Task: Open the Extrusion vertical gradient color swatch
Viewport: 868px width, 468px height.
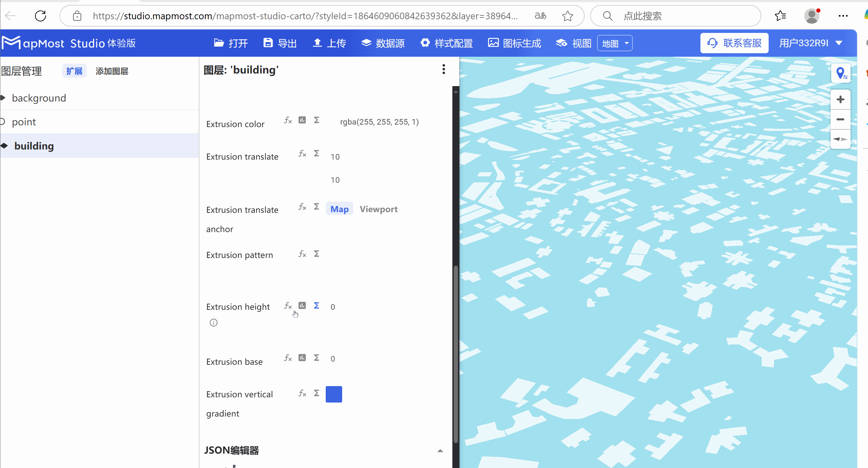Action: click(334, 394)
